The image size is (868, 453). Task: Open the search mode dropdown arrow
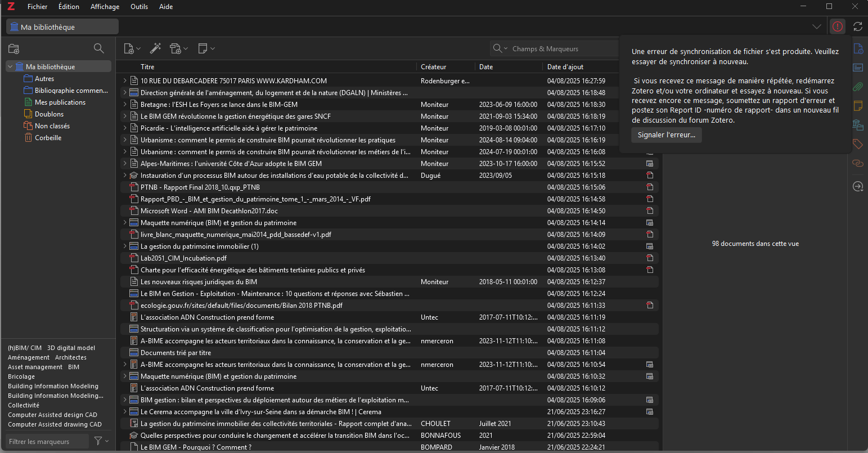(506, 48)
